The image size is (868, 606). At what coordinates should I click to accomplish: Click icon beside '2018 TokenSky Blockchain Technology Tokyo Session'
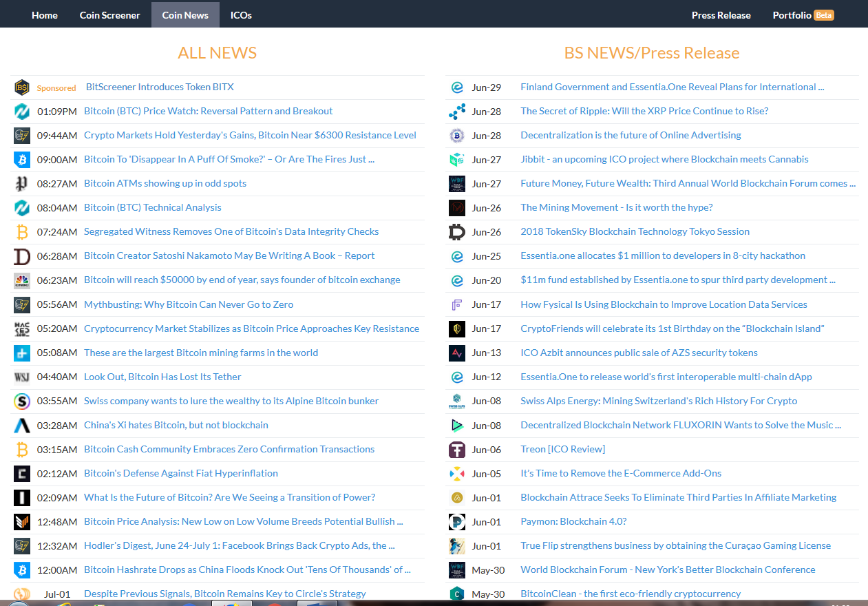pos(457,232)
